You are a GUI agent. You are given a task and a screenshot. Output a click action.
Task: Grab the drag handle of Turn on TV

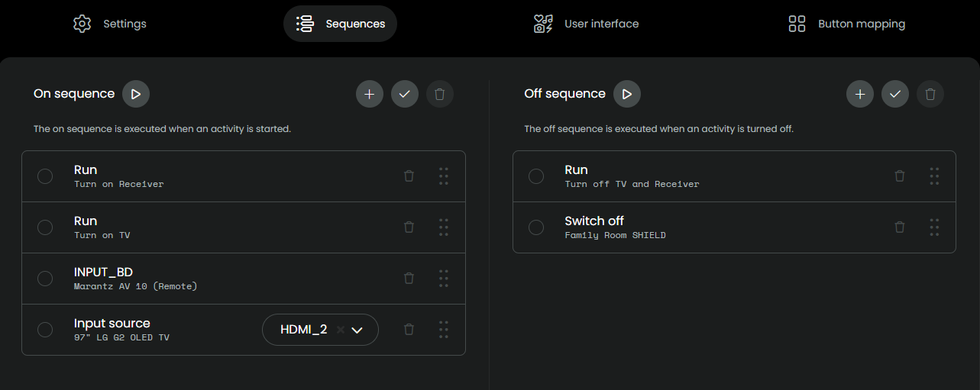pos(444,227)
